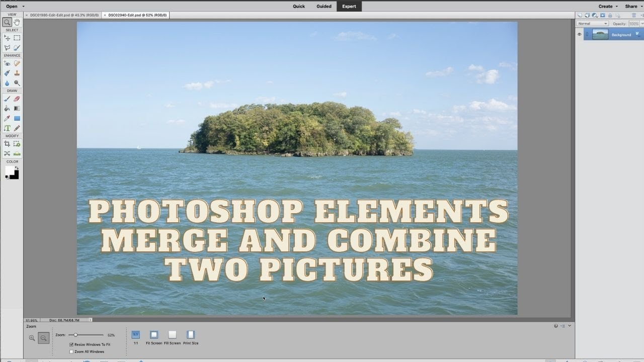Toggle Resize Windows To Fit checkbox
The height and width of the screenshot is (362, 644).
point(71,344)
